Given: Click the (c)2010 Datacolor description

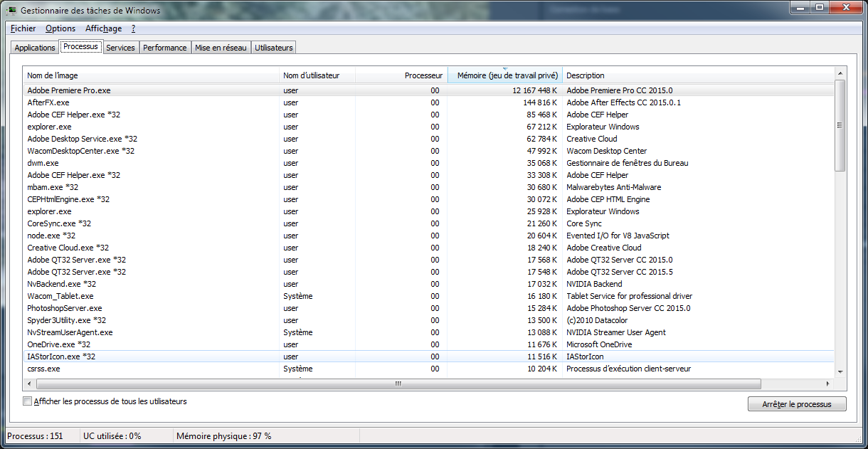Looking at the screenshot, I should click(x=597, y=320).
